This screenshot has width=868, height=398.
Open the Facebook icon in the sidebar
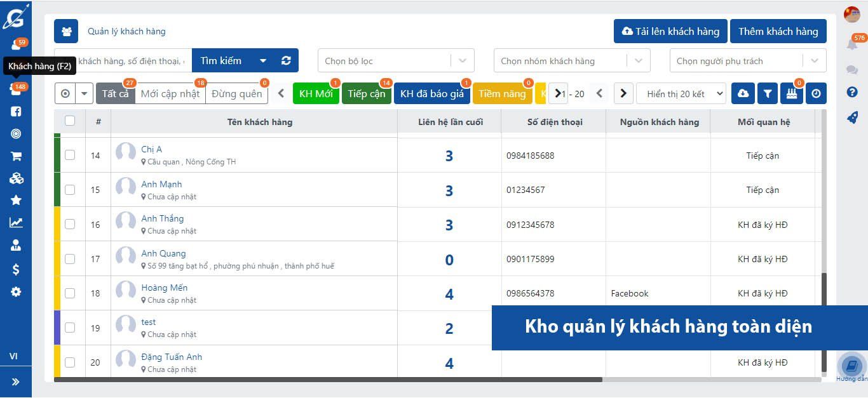point(16,112)
